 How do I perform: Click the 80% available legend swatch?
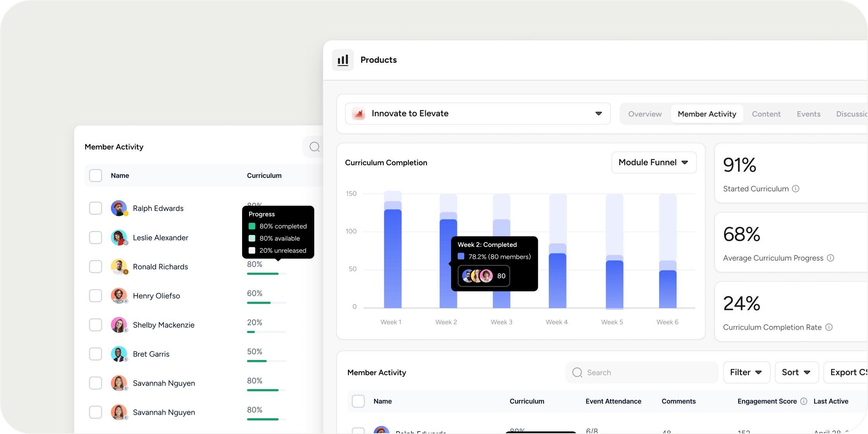tap(252, 238)
